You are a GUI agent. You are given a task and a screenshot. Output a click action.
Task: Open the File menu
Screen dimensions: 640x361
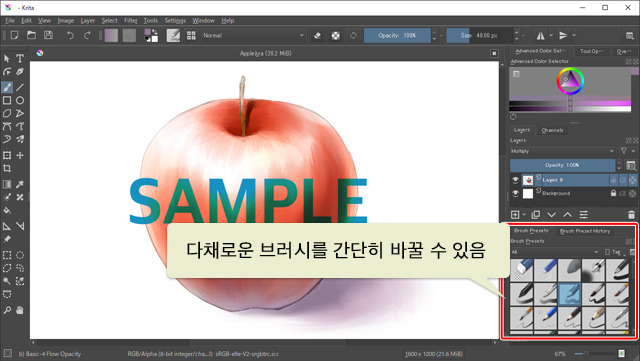[x=10, y=20]
